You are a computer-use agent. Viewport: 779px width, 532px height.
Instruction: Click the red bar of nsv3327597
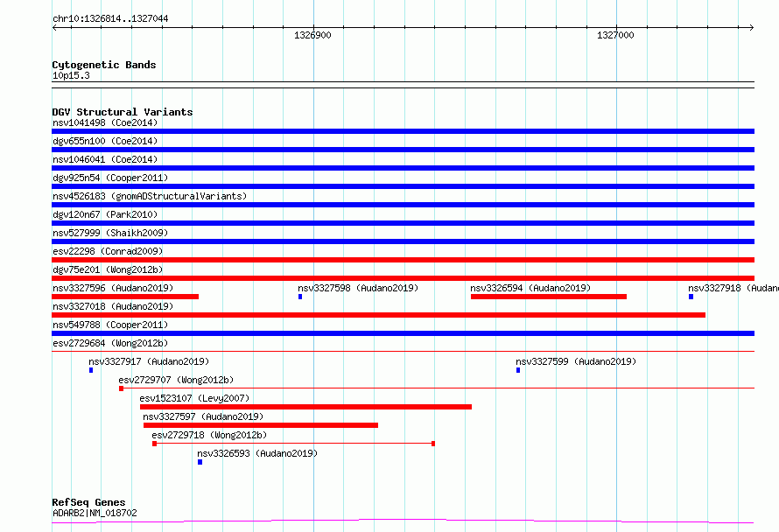(x=261, y=425)
